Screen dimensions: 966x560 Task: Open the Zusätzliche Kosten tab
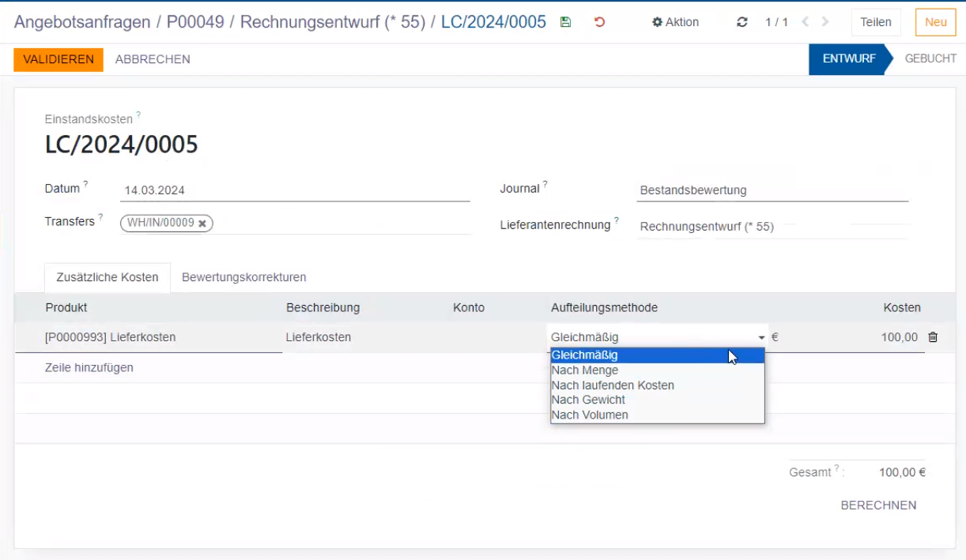(x=107, y=277)
